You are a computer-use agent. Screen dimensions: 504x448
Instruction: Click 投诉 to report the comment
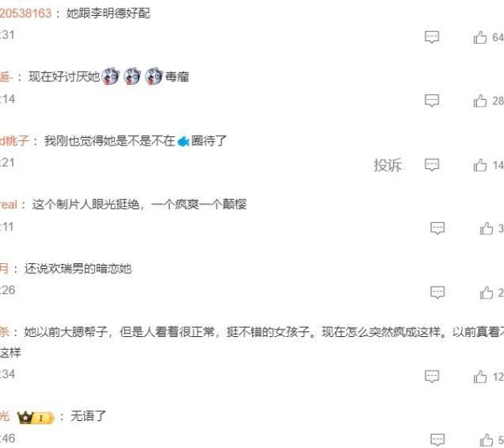tap(387, 165)
